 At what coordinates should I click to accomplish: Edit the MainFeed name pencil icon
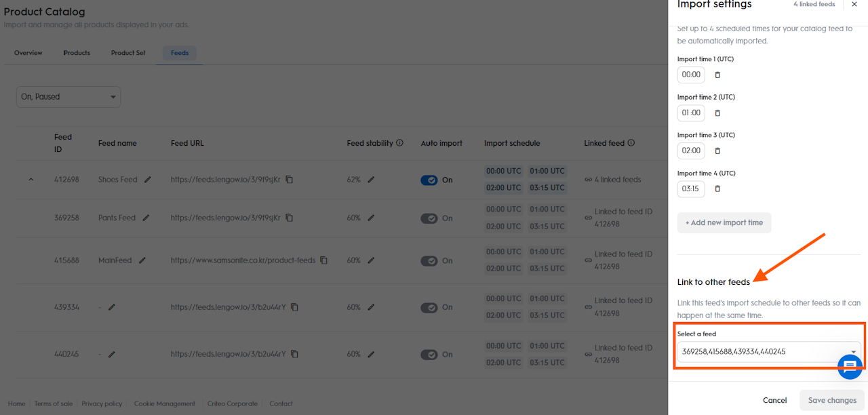142,260
